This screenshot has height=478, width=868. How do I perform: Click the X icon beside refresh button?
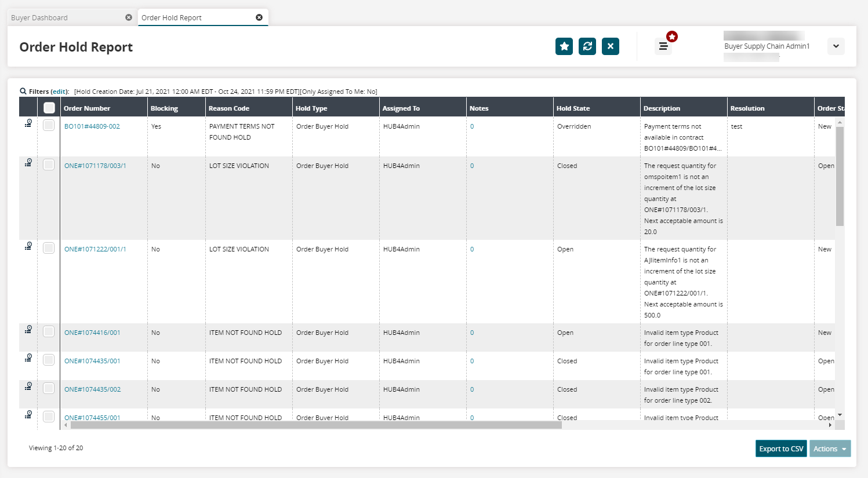coord(610,46)
